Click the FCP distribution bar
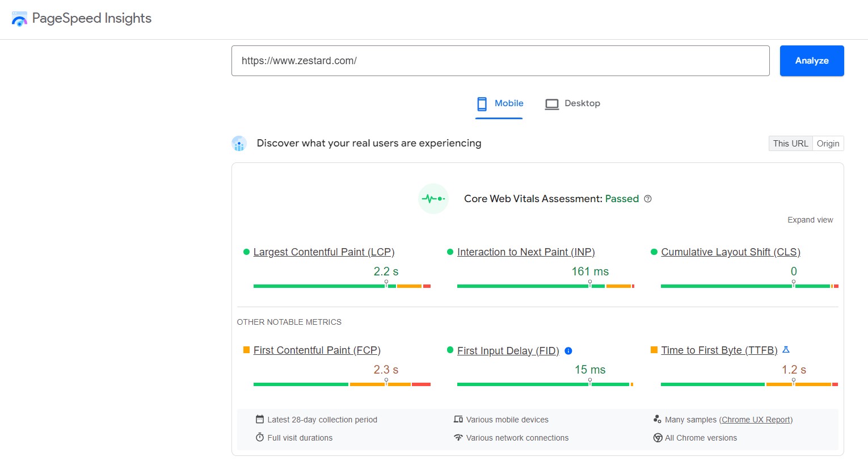Screen dimensions: 868x469 (x=342, y=384)
